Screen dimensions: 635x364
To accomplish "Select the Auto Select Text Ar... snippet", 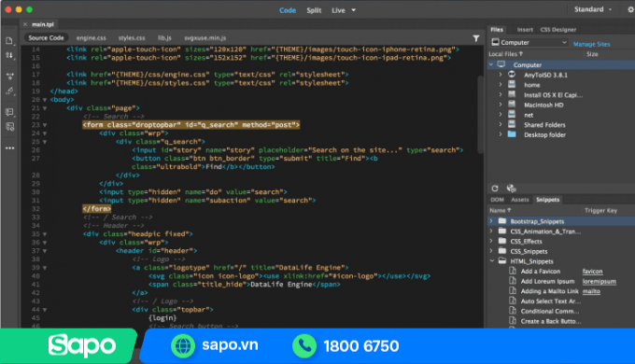I will point(561,301).
